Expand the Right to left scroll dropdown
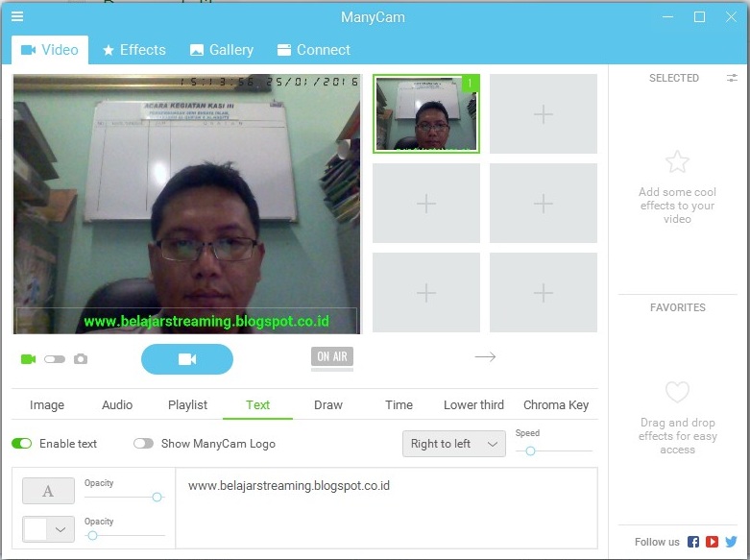 click(454, 444)
